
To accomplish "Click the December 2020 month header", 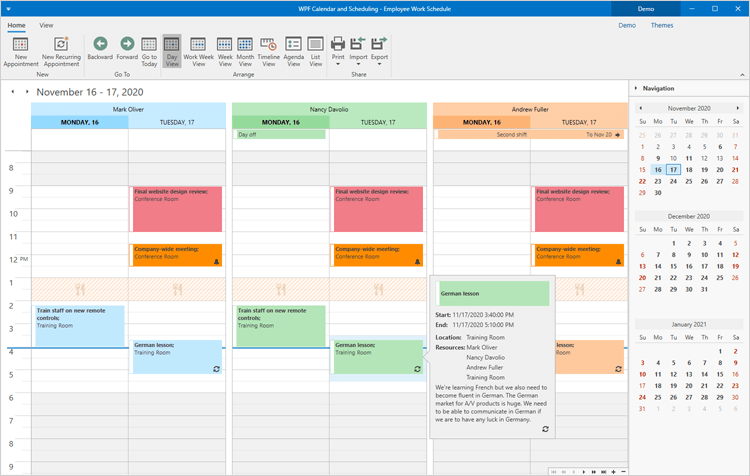I will click(x=689, y=216).
